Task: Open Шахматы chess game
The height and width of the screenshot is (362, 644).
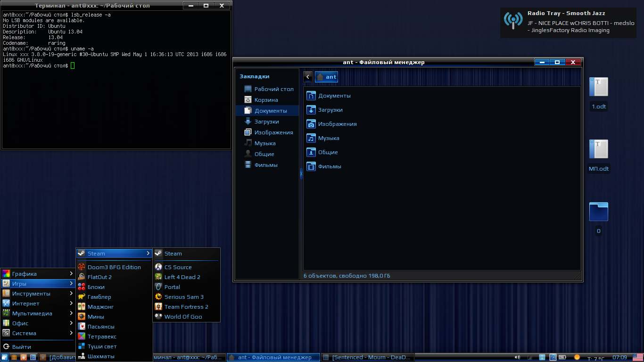Action: (x=114, y=356)
